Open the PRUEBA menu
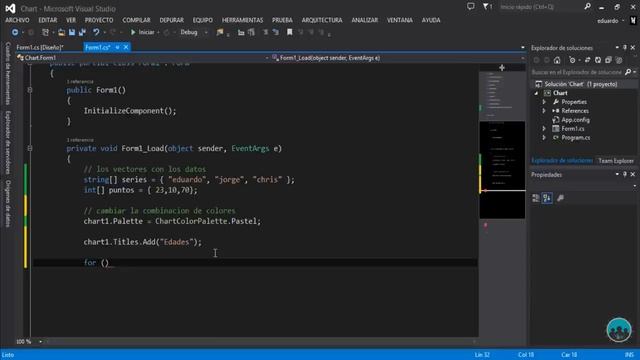This screenshot has width=640, height=360. (x=282, y=20)
